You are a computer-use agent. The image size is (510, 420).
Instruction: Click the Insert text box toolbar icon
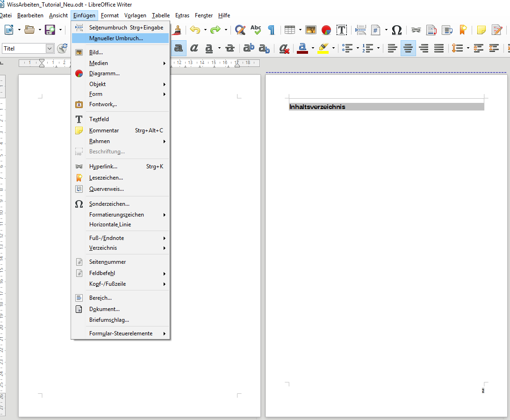[x=342, y=30]
